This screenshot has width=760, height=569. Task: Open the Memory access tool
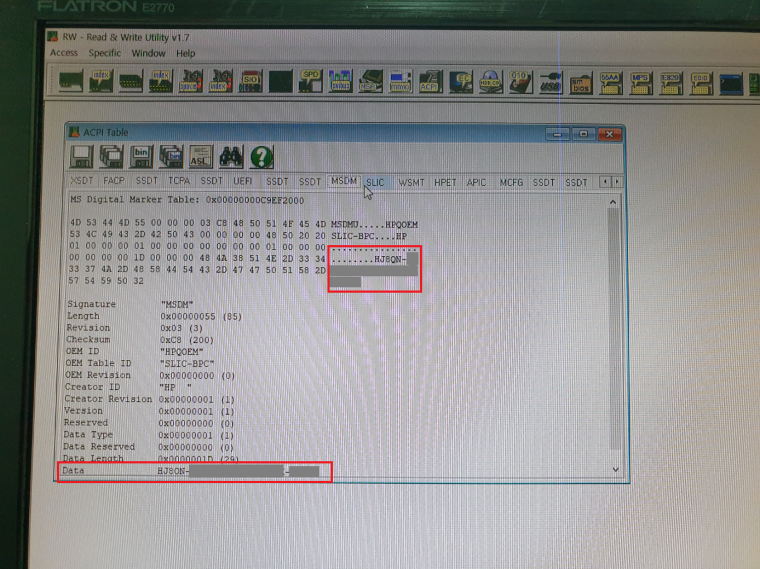pyautogui.click(x=131, y=81)
